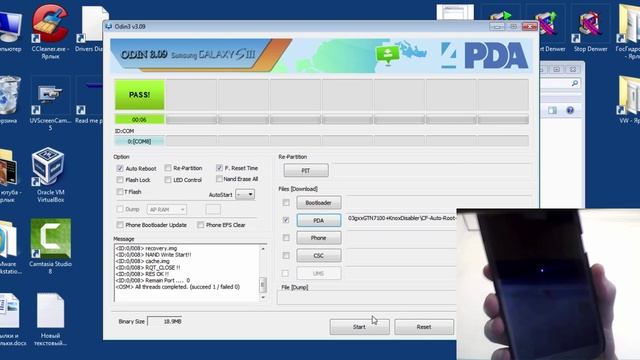Check the Bootloader file checkbox
The image size is (640, 360).
coord(286,202)
